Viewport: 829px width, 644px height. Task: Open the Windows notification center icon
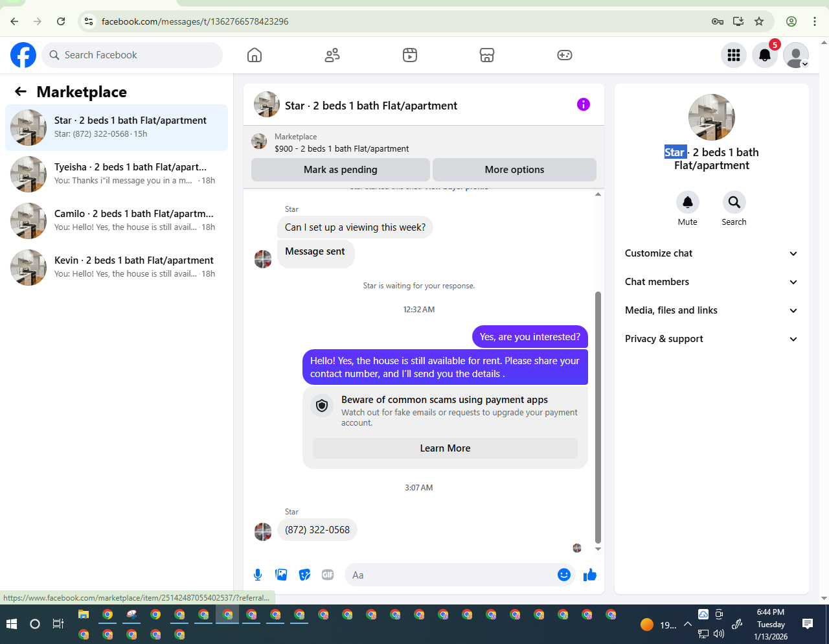808,624
